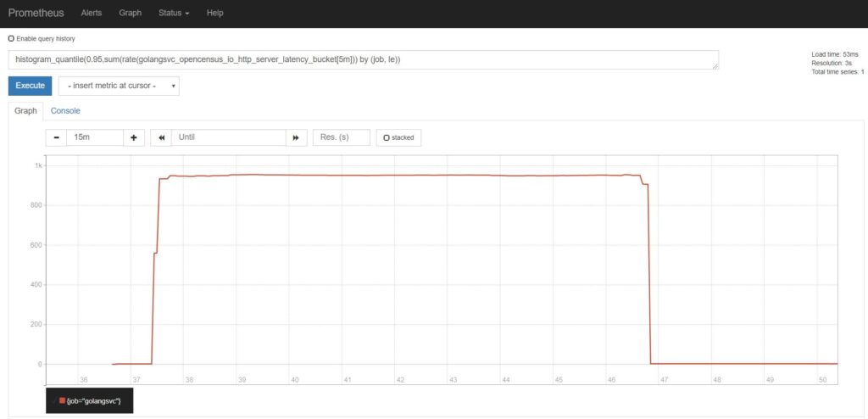This screenshot has width=868, height=419.
Task: Go to Graph in navigation bar
Action: (130, 14)
